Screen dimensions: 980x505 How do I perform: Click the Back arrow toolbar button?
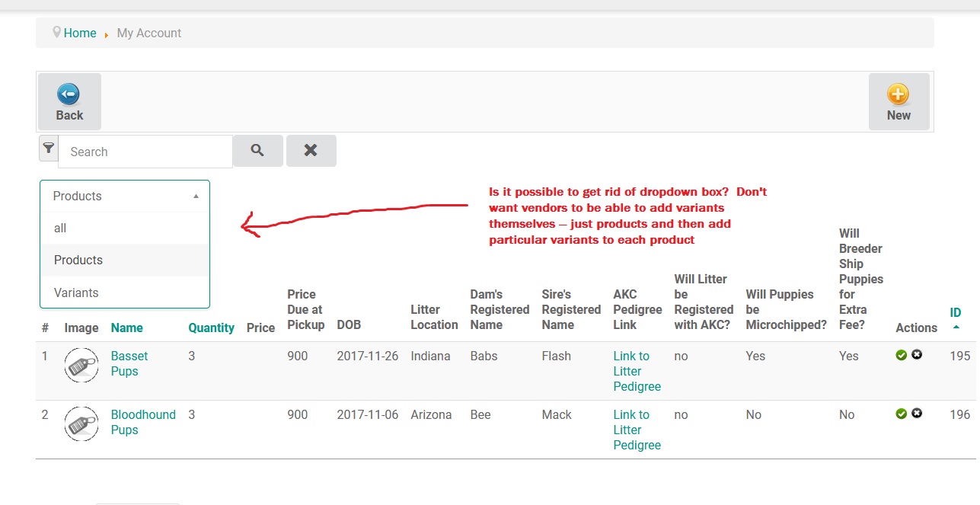[x=69, y=101]
